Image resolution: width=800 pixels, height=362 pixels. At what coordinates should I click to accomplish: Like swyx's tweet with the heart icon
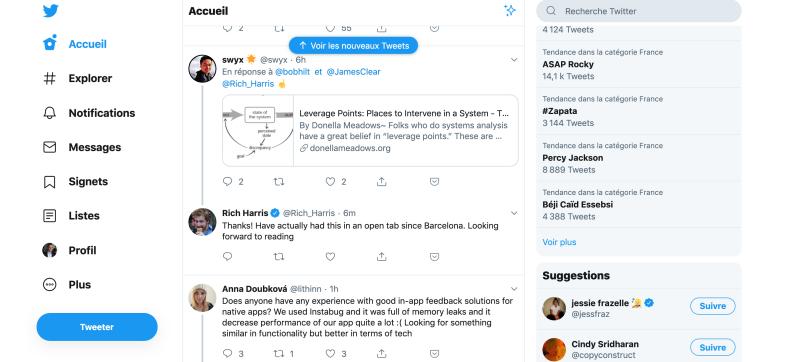tap(330, 182)
